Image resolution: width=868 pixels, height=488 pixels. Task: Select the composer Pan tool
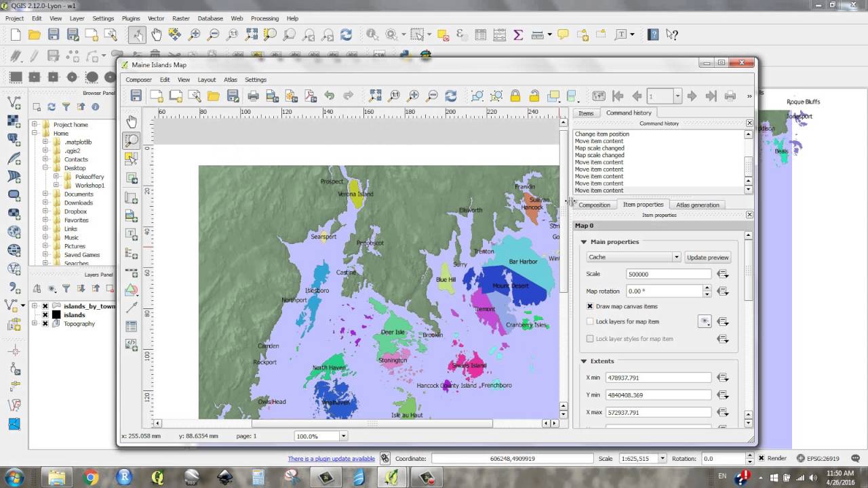point(132,122)
